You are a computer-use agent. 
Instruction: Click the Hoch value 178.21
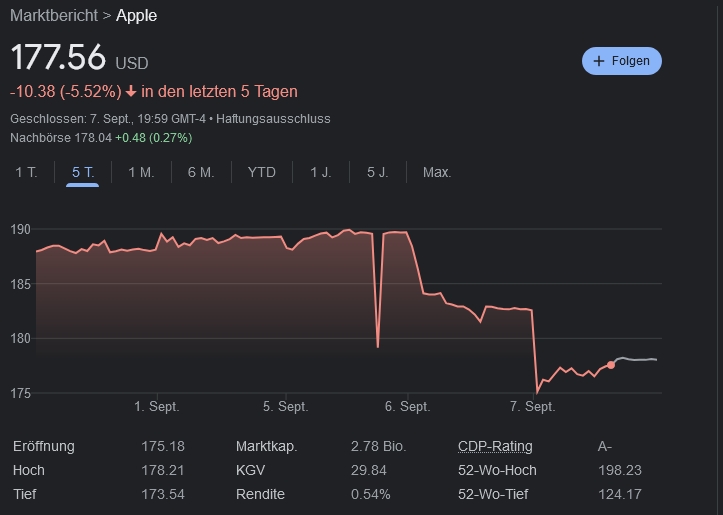163,470
